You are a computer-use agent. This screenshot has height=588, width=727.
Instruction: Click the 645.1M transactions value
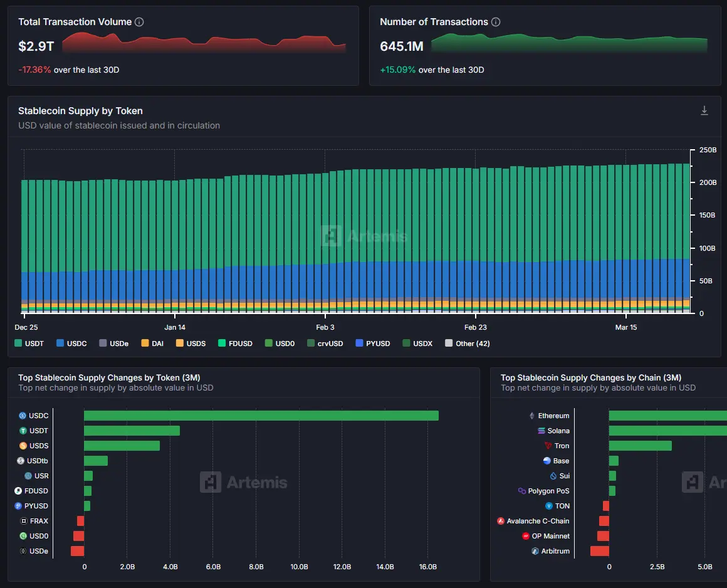pos(402,46)
